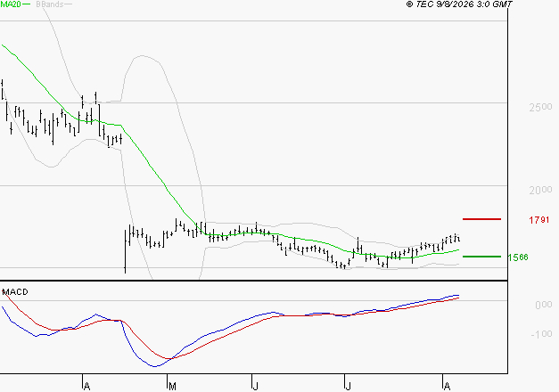This screenshot has height=392, width=559.
Task: Click the BBands legend label
Action: pos(50,4)
